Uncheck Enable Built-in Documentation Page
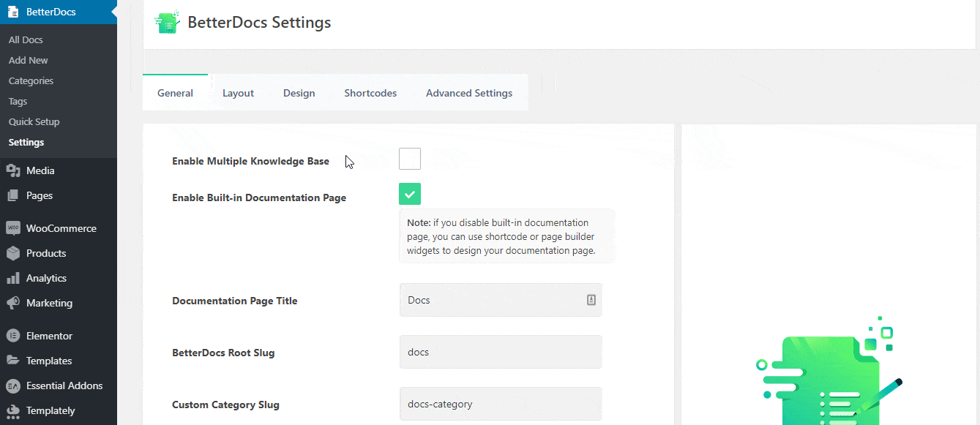 (410, 194)
